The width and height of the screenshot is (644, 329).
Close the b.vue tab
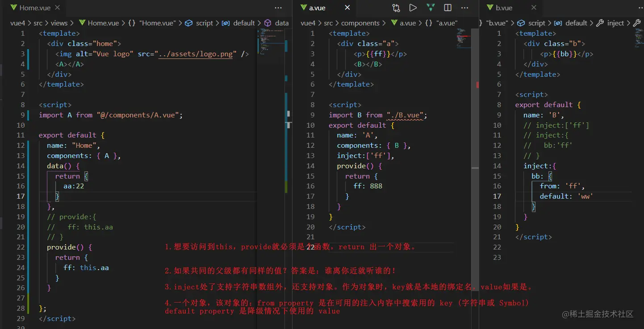(x=534, y=8)
